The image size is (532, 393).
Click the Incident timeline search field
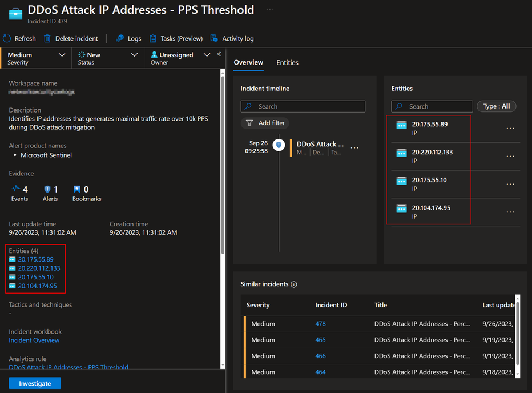[x=303, y=106]
